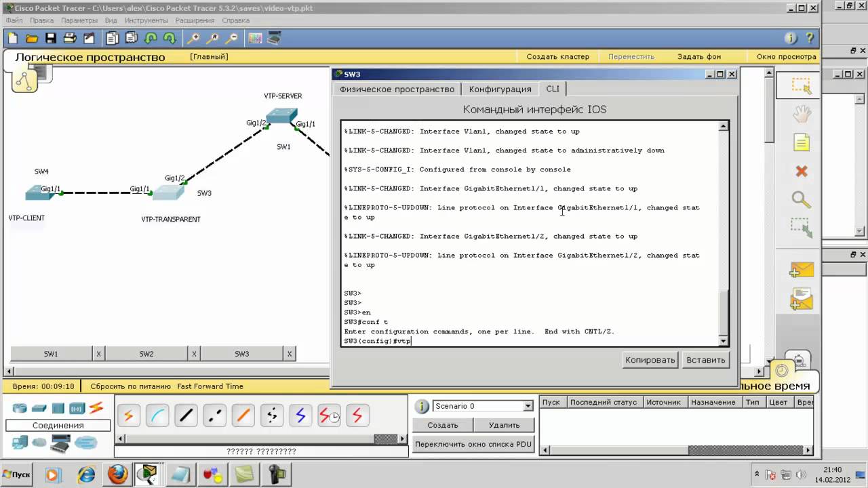Choose the copper cross-over dashed cable
This screenshot has width=868, height=488.
214,415
